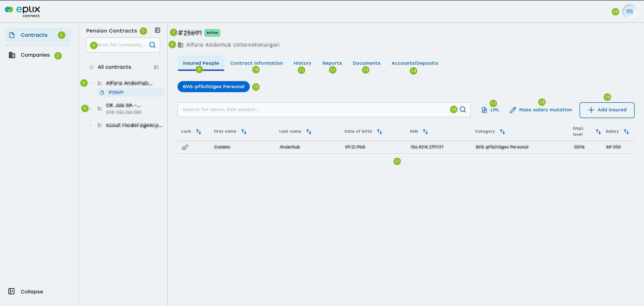Viewport: 644px width, 306px height.
Task: Sort table by SSN
Action: point(425,131)
